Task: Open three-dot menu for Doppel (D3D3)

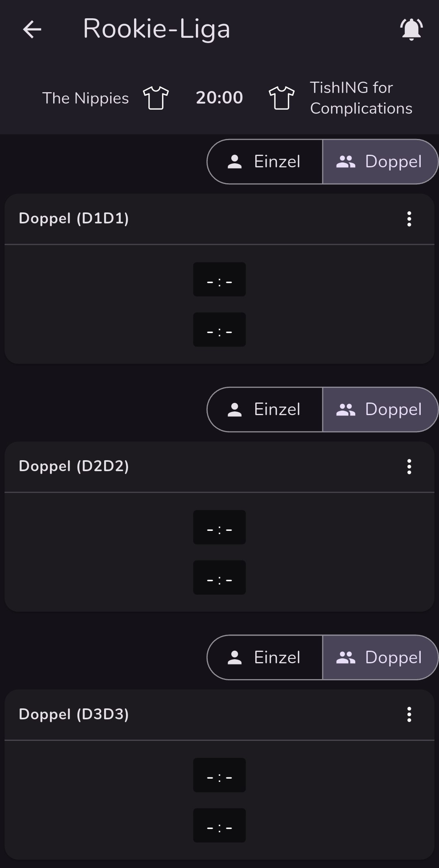Action: click(x=409, y=714)
